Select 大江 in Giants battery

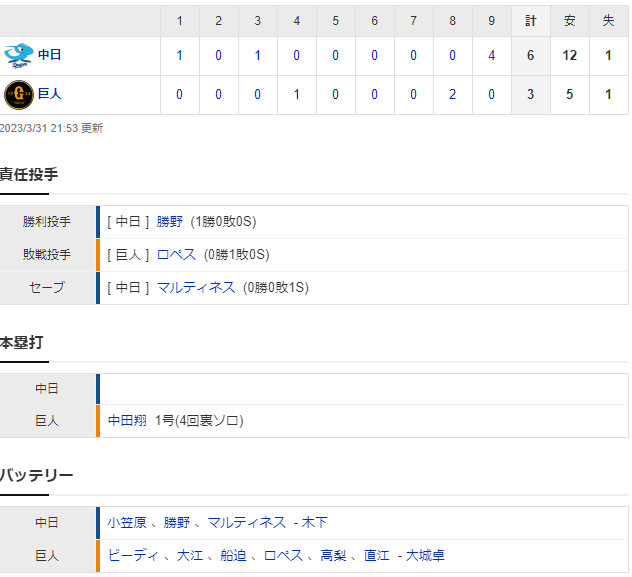click(190, 556)
